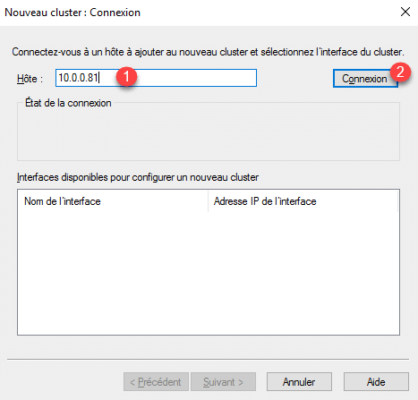Close the Nouveau cluster dialog
The image size is (418, 400).
pos(405,12)
